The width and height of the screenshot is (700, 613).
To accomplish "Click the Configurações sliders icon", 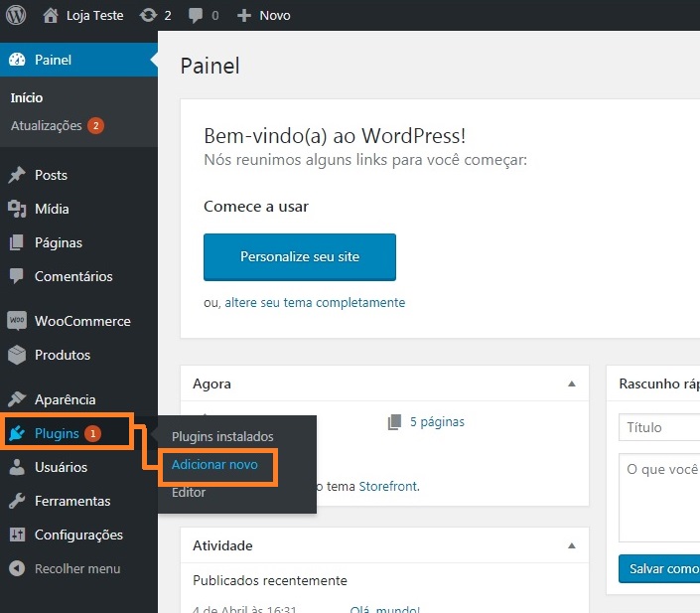I will click(17, 535).
